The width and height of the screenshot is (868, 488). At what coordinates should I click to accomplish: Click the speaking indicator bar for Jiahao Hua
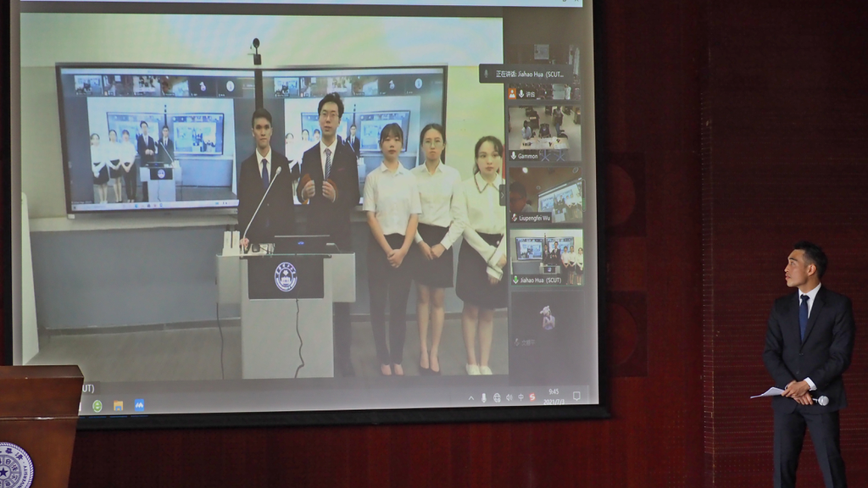pos(526,74)
